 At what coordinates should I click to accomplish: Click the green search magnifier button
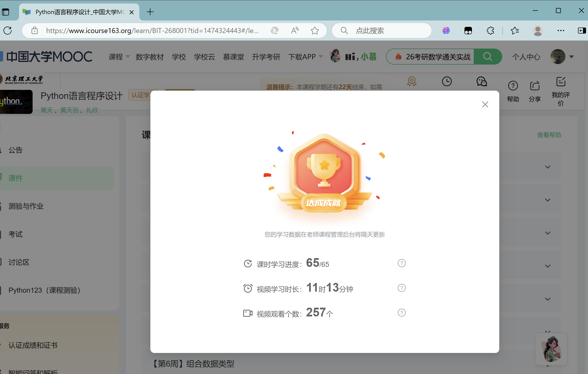point(487,57)
